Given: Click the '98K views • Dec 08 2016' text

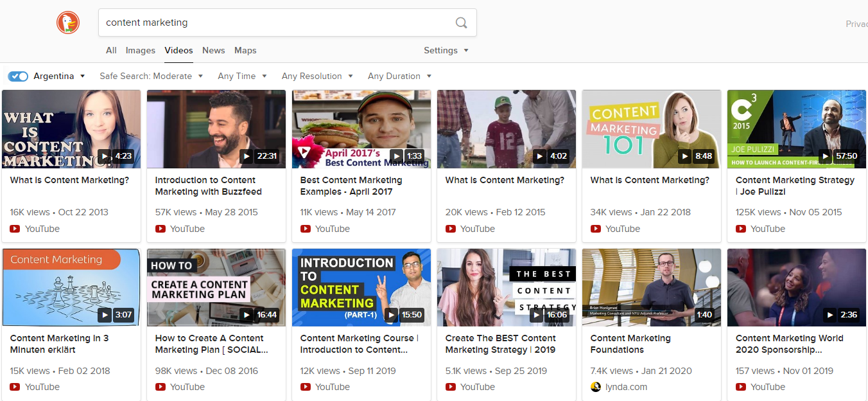Looking at the screenshot, I should click(206, 371).
